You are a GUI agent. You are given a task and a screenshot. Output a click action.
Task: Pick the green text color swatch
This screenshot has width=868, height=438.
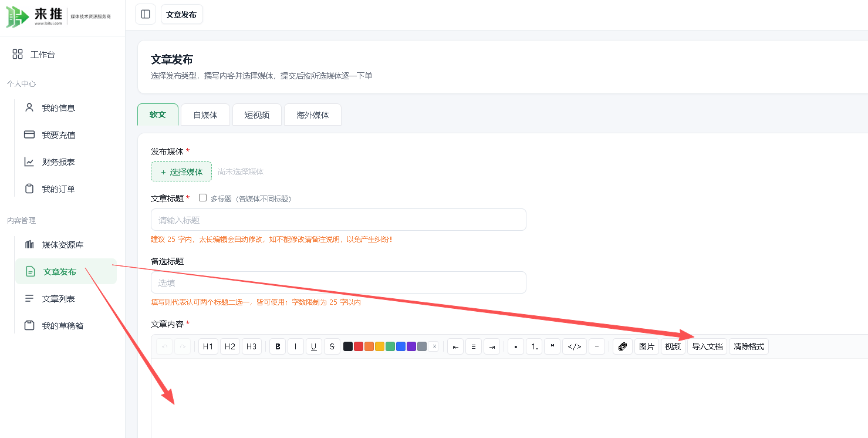click(390, 347)
